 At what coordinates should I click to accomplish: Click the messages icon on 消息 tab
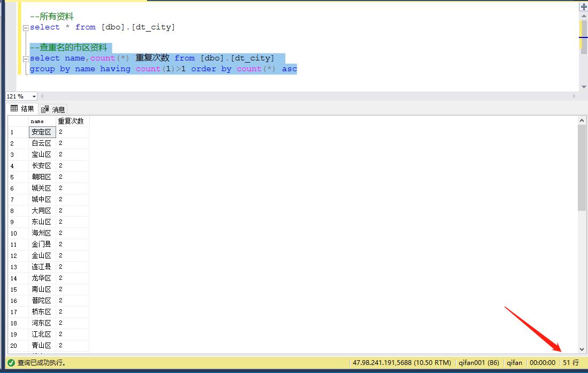coord(45,109)
